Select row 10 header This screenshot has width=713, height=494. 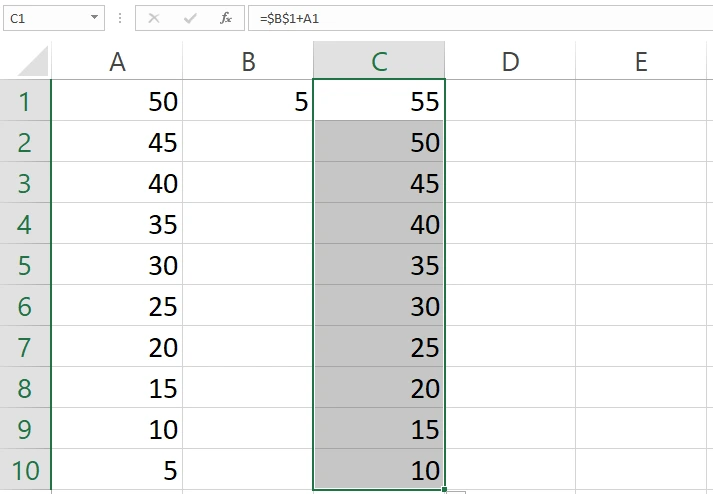[25, 469]
